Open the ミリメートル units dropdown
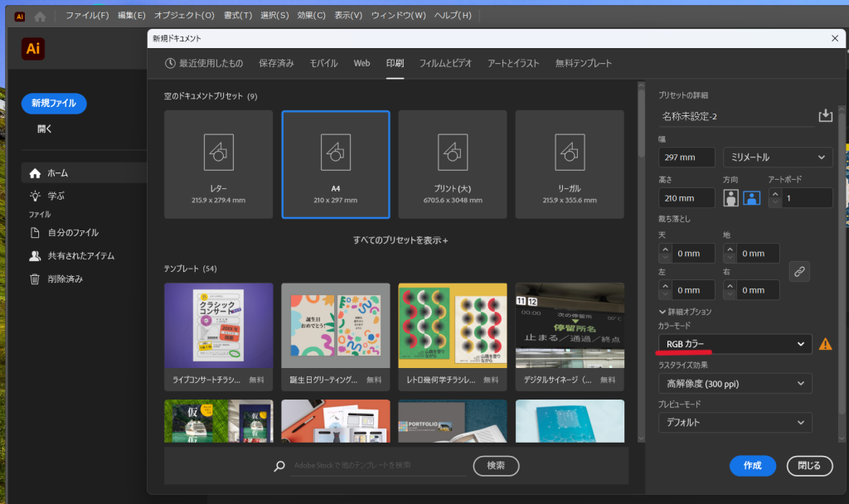Viewport: 849px width, 504px height. click(x=778, y=157)
